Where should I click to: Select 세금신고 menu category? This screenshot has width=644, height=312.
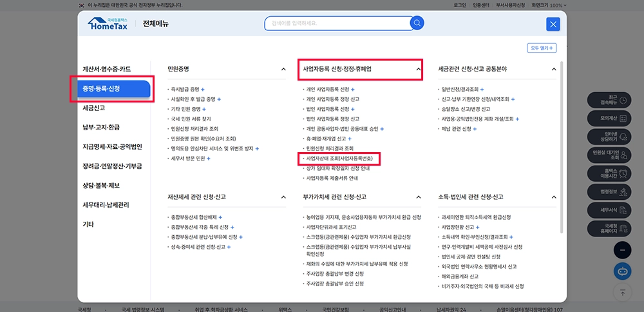click(93, 108)
